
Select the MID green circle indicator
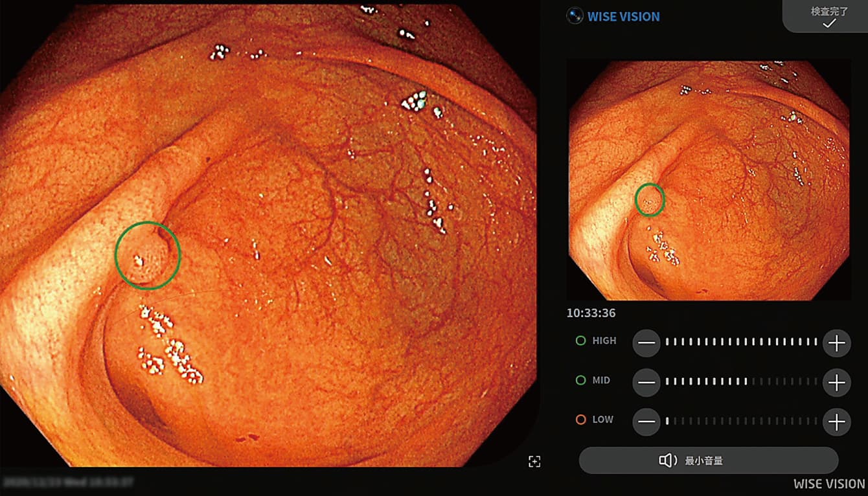[x=580, y=380]
